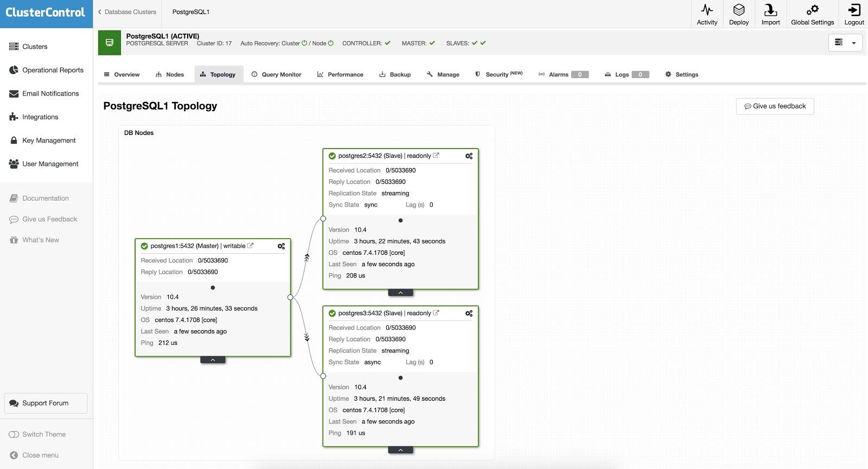Select the Topology tab

(218, 75)
